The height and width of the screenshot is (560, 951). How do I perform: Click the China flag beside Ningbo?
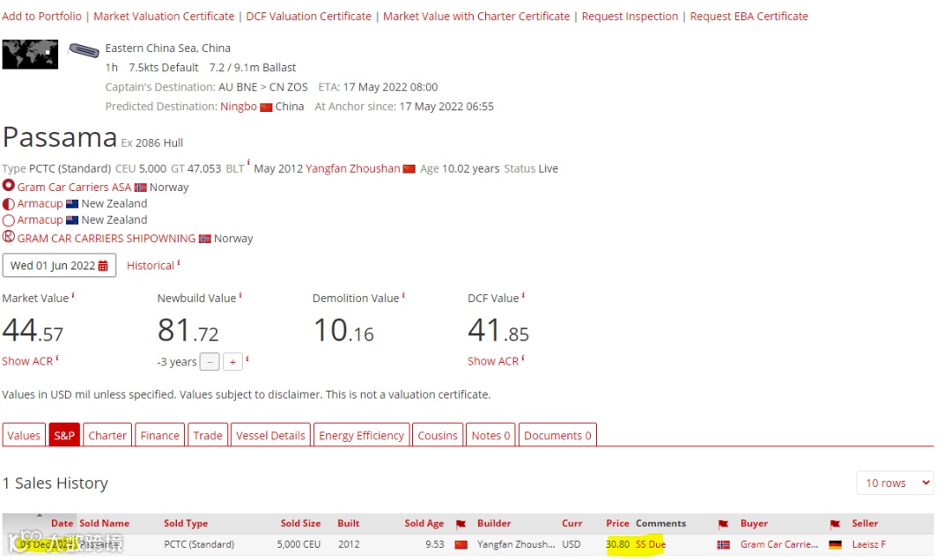point(266,107)
